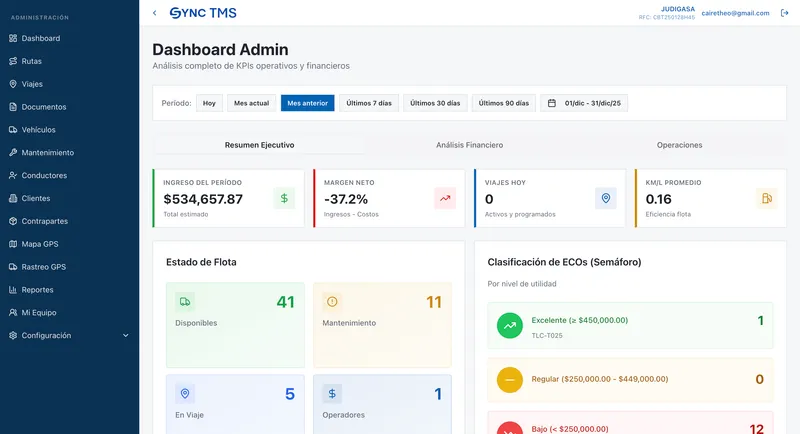Screen dimensions: 800x434
Task: Select the Mes actual period filter
Action: coord(252,103)
